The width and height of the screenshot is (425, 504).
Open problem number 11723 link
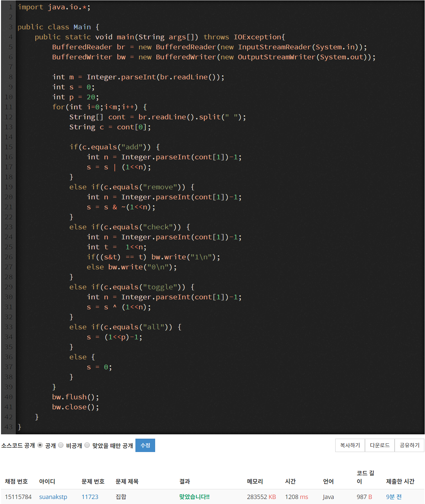pyautogui.click(x=90, y=497)
